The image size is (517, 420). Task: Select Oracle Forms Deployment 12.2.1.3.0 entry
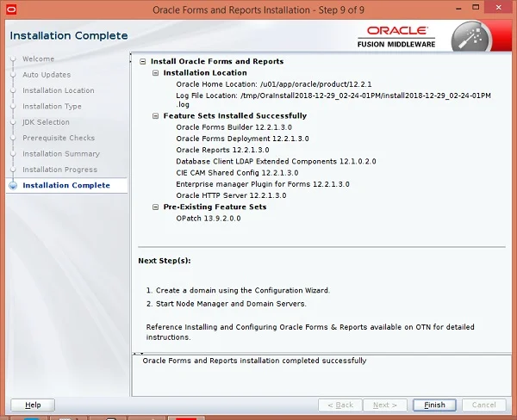click(242, 139)
